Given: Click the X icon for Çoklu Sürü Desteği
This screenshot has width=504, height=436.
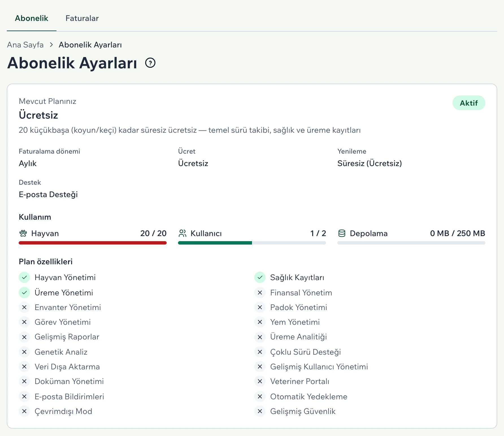Looking at the screenshot, I should click(260, 352).
